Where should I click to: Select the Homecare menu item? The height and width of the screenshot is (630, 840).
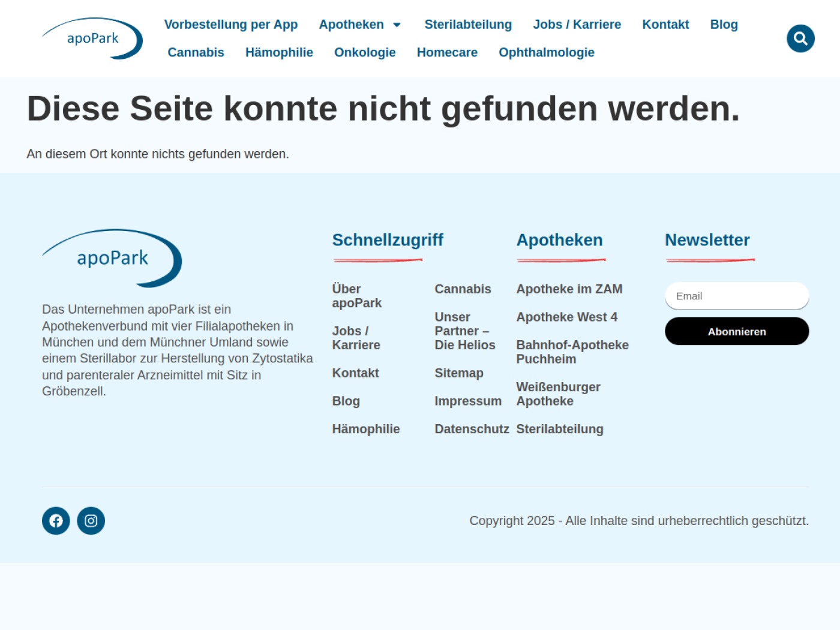[447, 52]
